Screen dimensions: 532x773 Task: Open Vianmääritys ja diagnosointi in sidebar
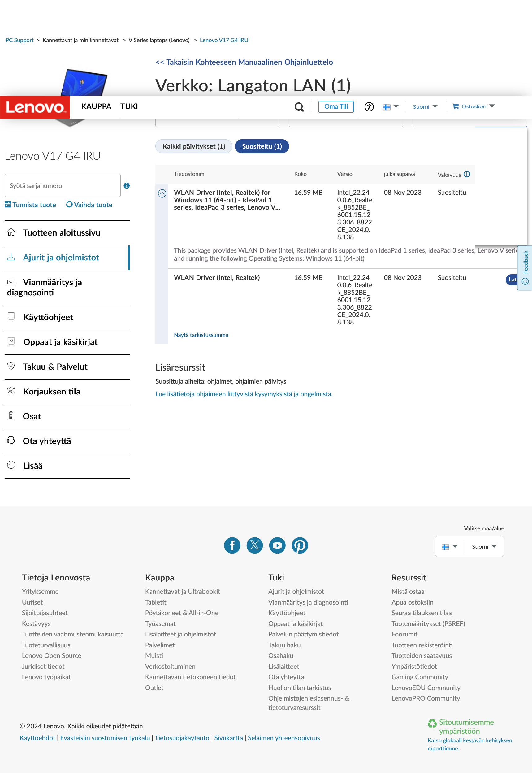point(67,287)
